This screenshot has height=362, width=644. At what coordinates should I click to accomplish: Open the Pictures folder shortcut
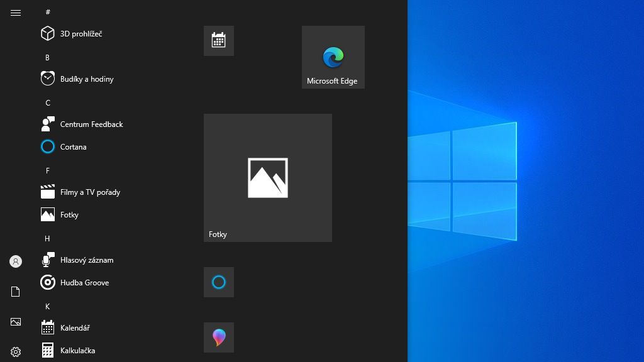click(x=16, y=322)
